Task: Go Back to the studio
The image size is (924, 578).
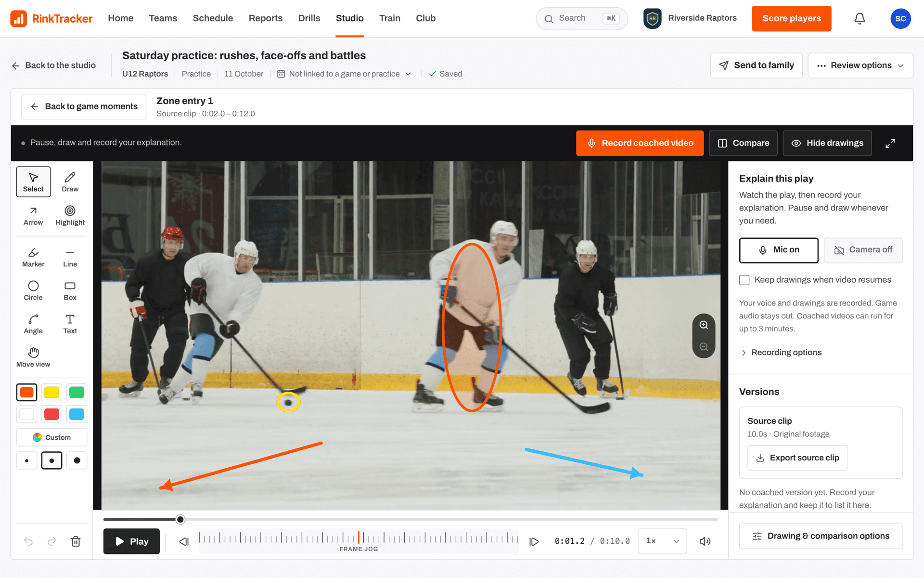Action: pos(53,66)
